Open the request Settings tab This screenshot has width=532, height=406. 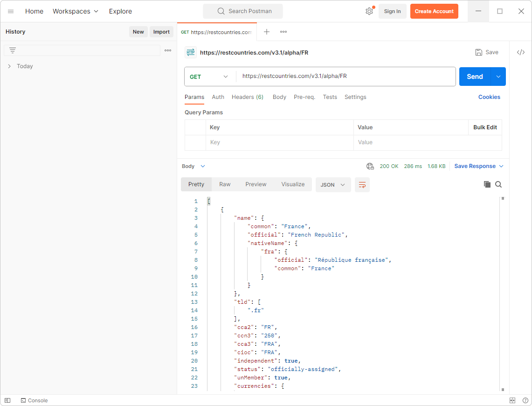[355, 97]
